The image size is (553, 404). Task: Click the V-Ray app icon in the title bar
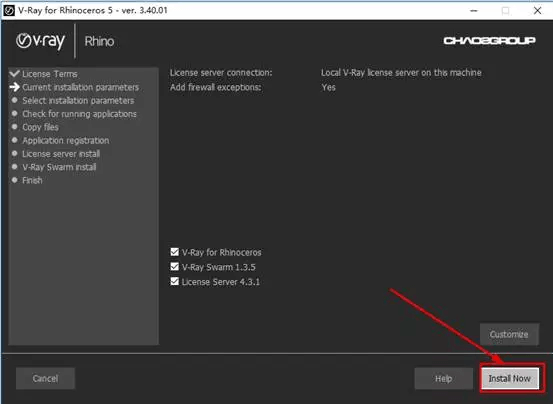pyautogui.click(x=9, y=10)
